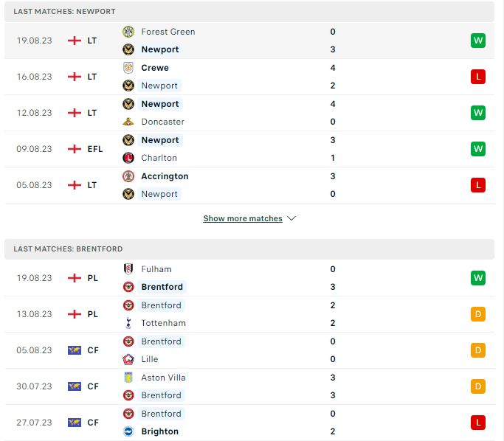This screenshot has height=441, width=504.
Task: Click the Crewe club crest icon
Action: click(x=128, y=68)
